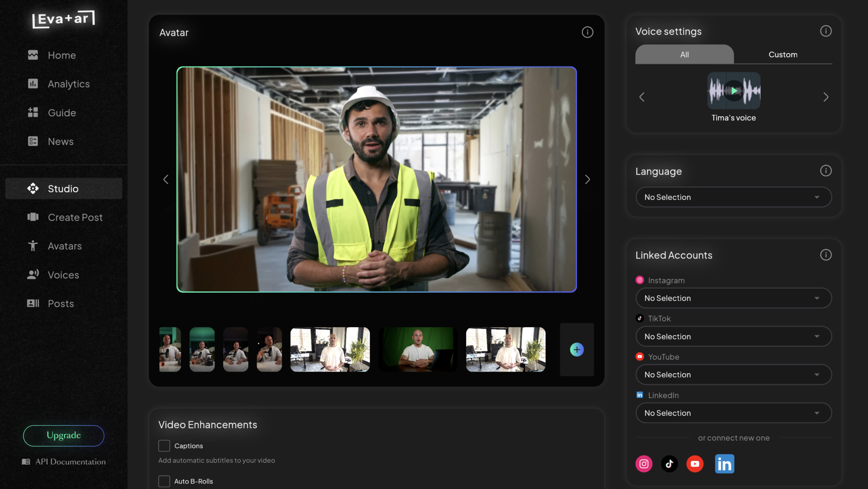
Task: Click the add new avatar plus icon
Action: [x=576, y=350]
